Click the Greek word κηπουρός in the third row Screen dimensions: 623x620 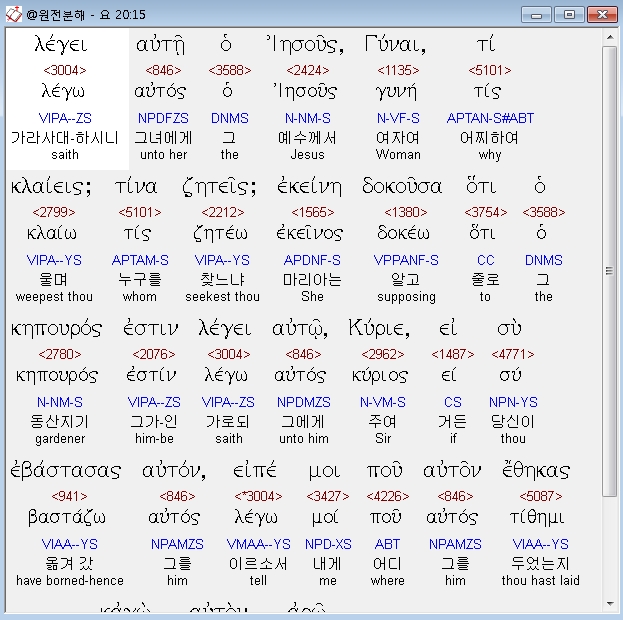point(56,329)
